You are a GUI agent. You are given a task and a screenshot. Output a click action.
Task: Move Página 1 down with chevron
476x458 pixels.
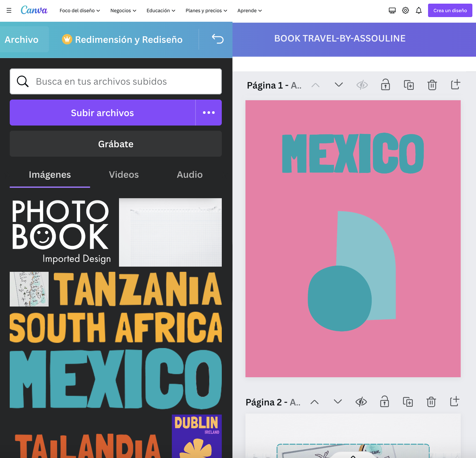click(339, 85)
